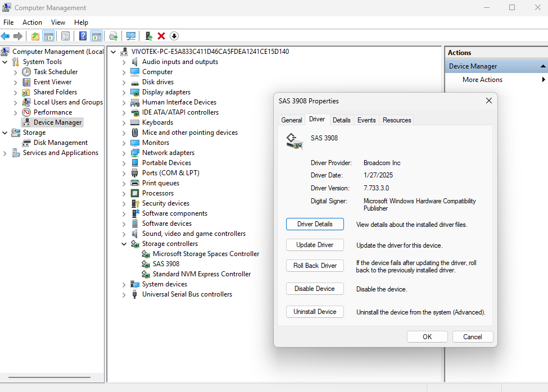Expand the Software components node
Viewport: 548px width, 392px height.
pyautogui.click(x=124, y=214)
